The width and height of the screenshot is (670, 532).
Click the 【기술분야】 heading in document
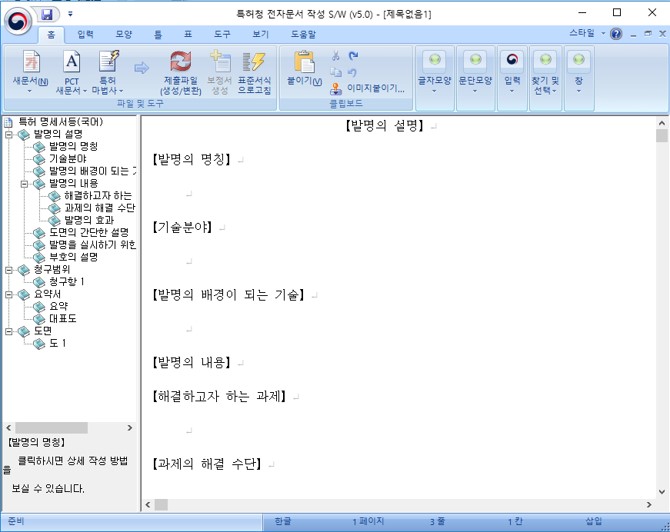[182, 227]
